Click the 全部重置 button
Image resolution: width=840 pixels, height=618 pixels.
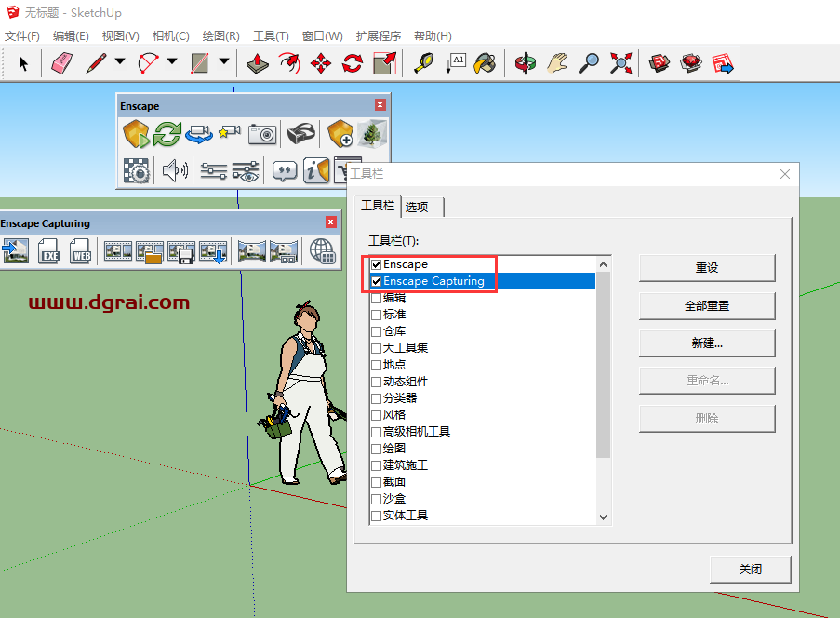tap(707, 305)
